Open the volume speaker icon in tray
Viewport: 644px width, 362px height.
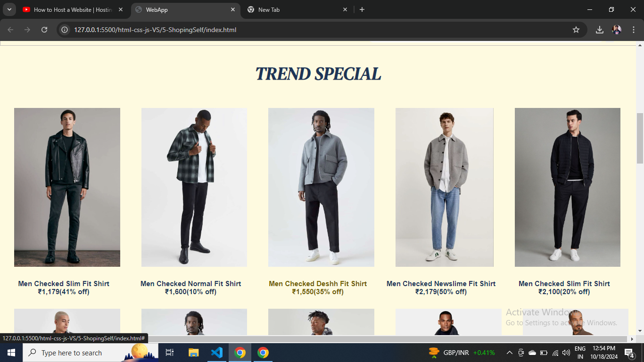566,353
